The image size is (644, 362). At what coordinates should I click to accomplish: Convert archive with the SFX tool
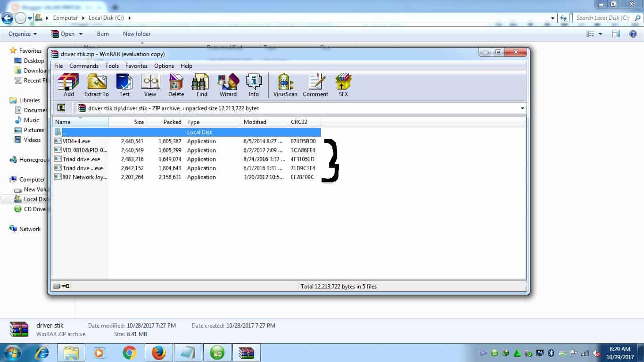pos(343,85)
